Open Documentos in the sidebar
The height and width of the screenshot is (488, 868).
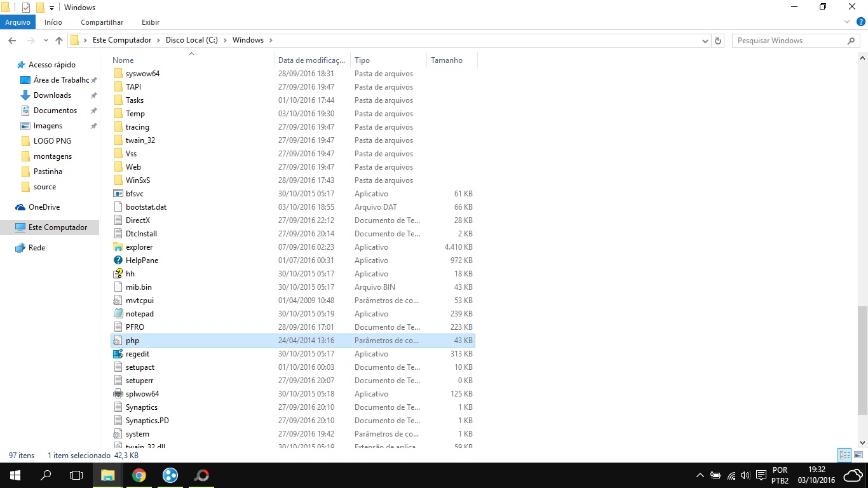click(55, 111)
